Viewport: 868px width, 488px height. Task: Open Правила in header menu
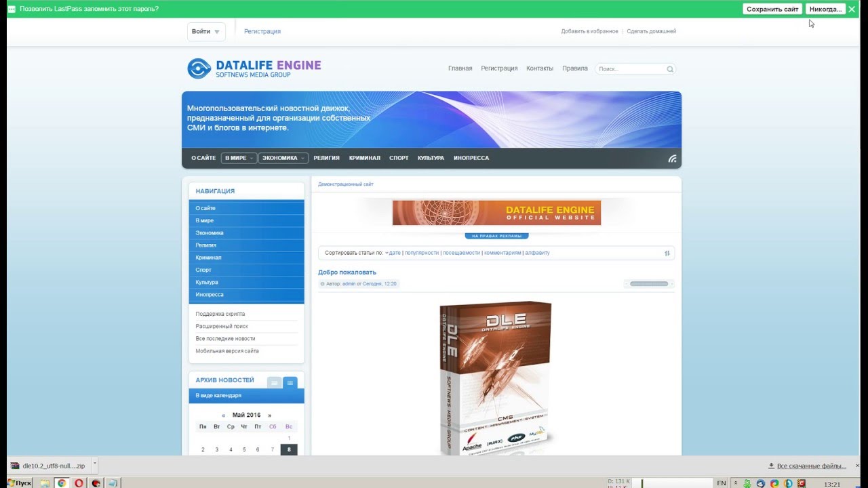click(x=575, y=68)
